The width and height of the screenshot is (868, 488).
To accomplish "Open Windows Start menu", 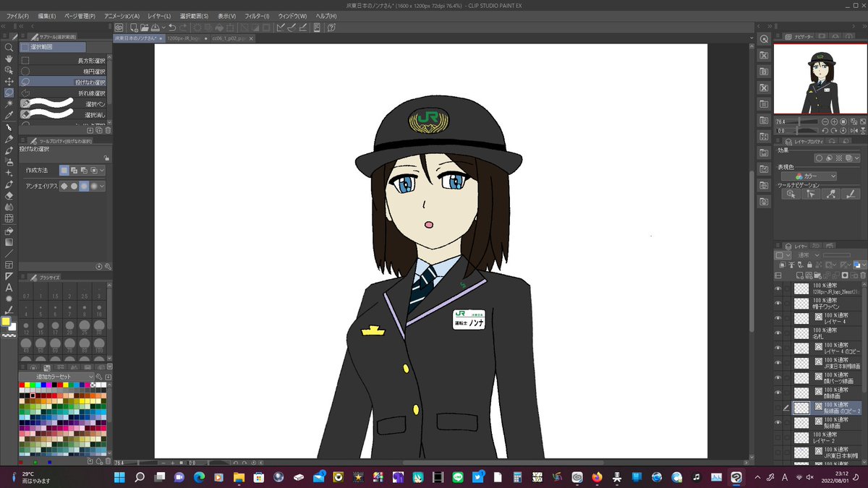I will coord(119,477).
